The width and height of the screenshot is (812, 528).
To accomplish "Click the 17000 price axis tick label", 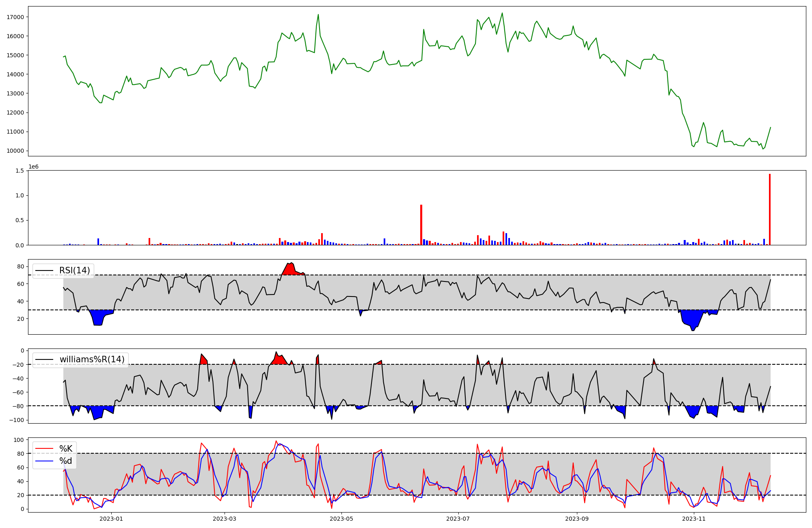I will pos(15,17).
